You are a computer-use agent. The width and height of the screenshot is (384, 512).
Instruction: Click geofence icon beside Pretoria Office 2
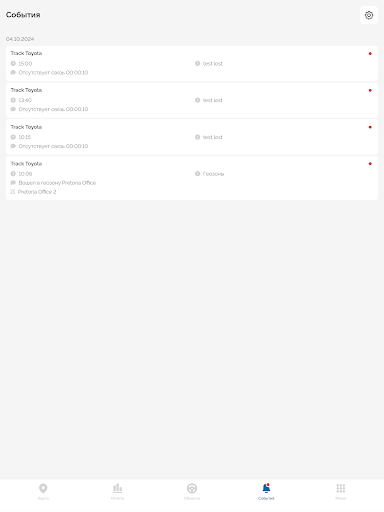click(13, 192)
